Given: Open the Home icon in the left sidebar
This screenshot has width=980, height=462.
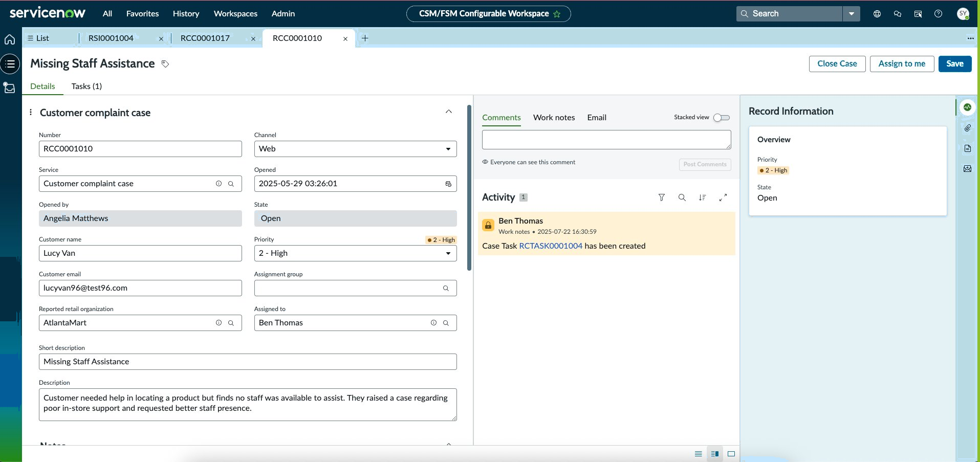Looking at the screenshot, I should pyautogui.click(x=10, y=39).
